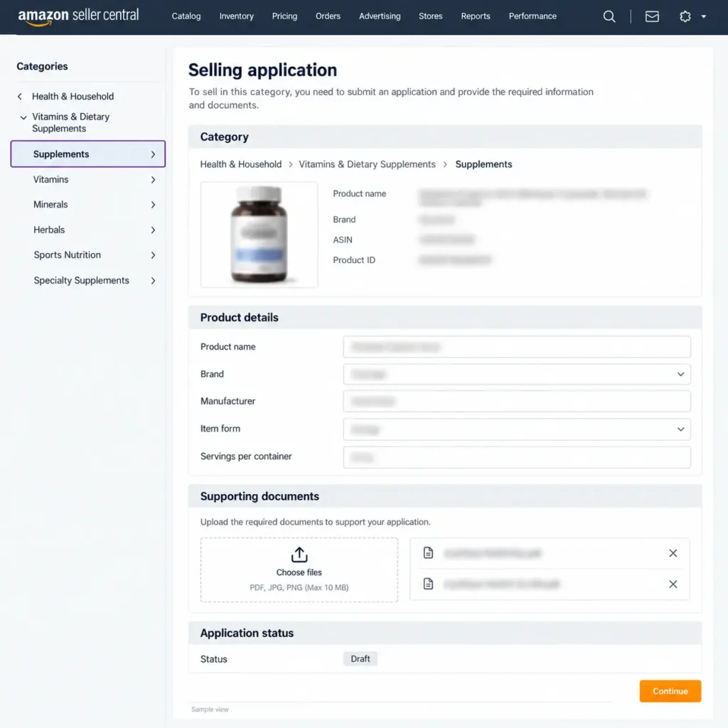Open the settings gear icon
The width and height of the screenshot is (728, 728).
pos(685,17)
